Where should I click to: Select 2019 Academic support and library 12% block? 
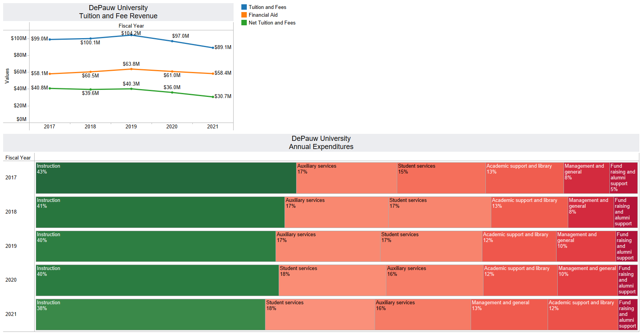519,246
